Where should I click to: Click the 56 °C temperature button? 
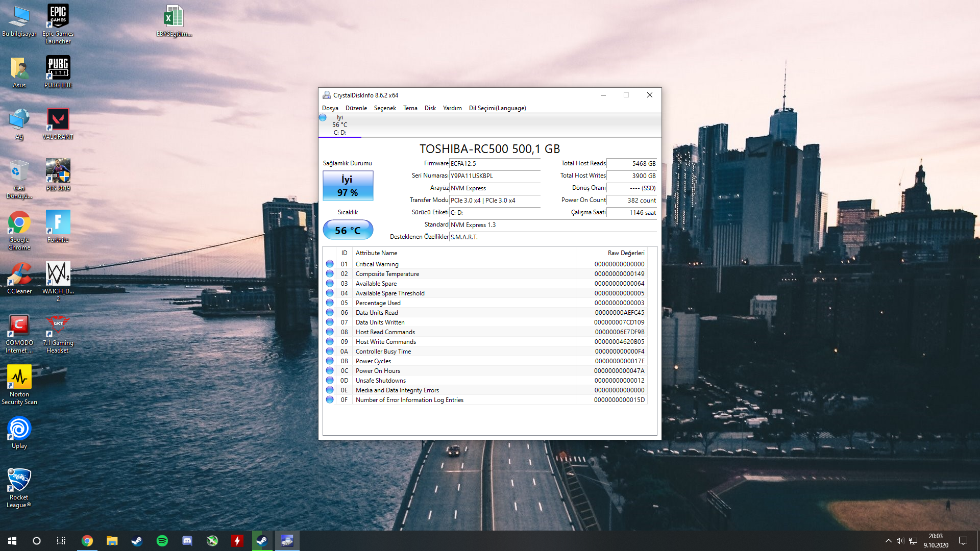[348, 230]
